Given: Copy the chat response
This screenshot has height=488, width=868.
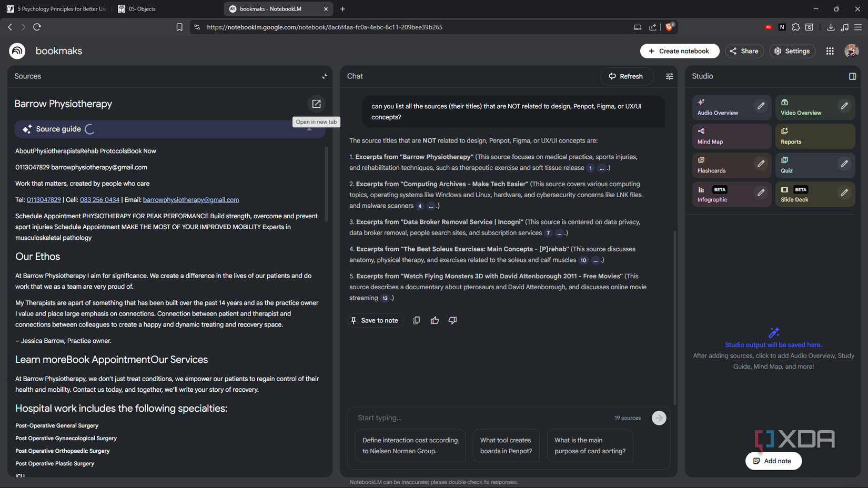Looking at the screenshot, I should pyautogui.click(x=417, y=320).
